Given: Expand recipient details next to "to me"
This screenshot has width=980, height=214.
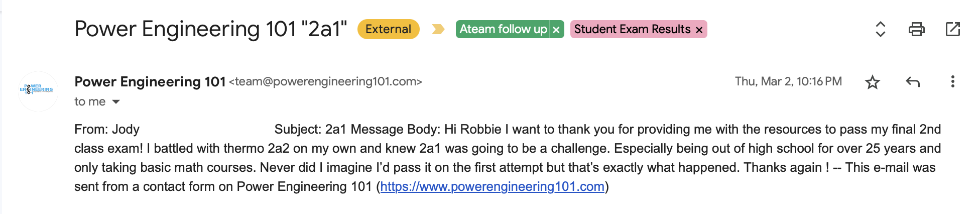Looking at the screenshot, I should tap(116, 102).
